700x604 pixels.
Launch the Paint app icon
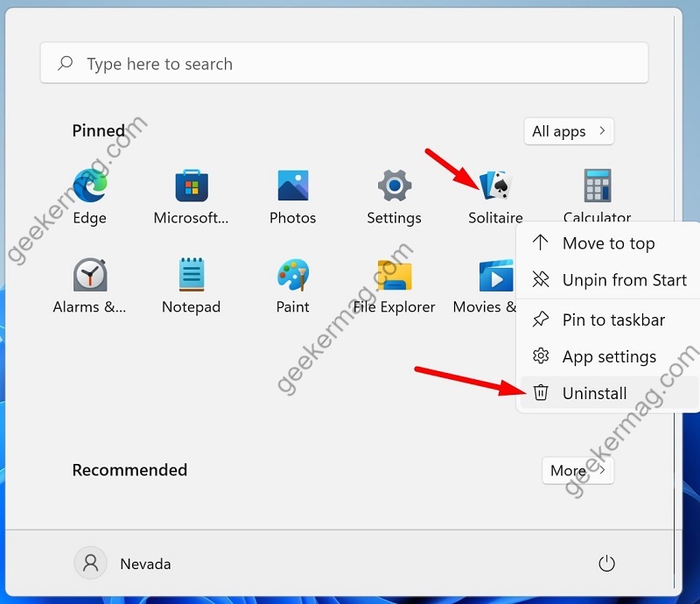click(293, 275)
